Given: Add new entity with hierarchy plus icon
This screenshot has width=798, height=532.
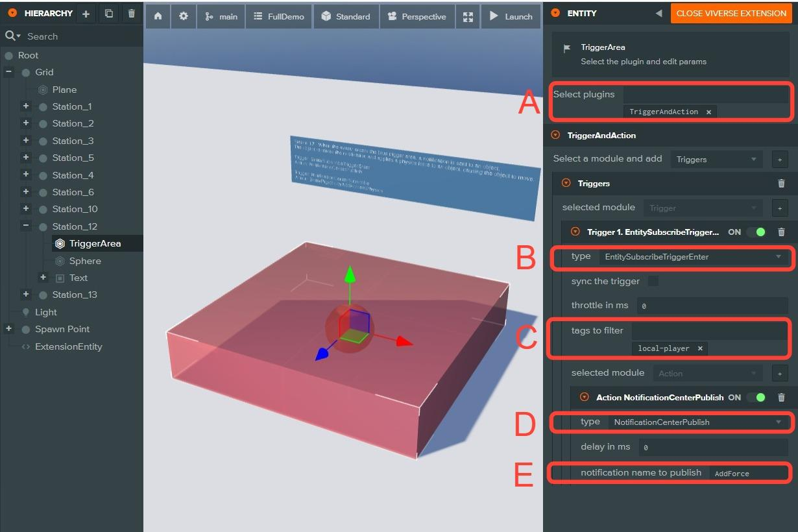Looking at the screenshot, I should coord(86,14).
